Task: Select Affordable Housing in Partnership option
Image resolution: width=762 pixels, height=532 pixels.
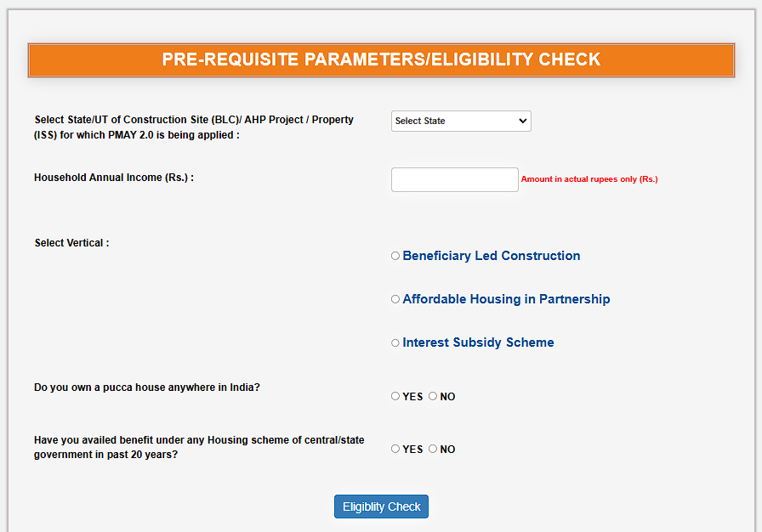Action: tap(395, 299)
